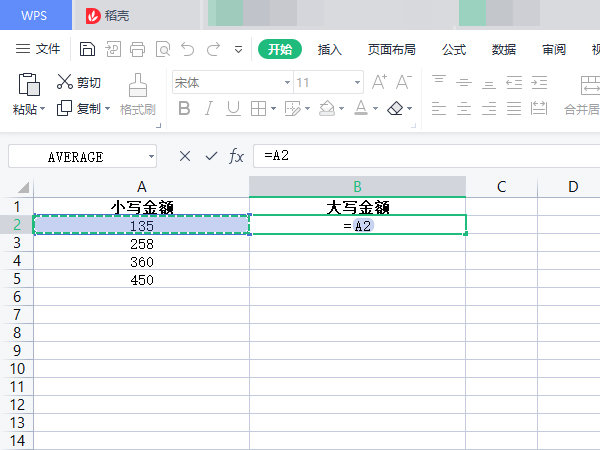This screenshot has height=450, width=600.
Task: Click the fill color bucket icon
Action: [x=327, y=109]
